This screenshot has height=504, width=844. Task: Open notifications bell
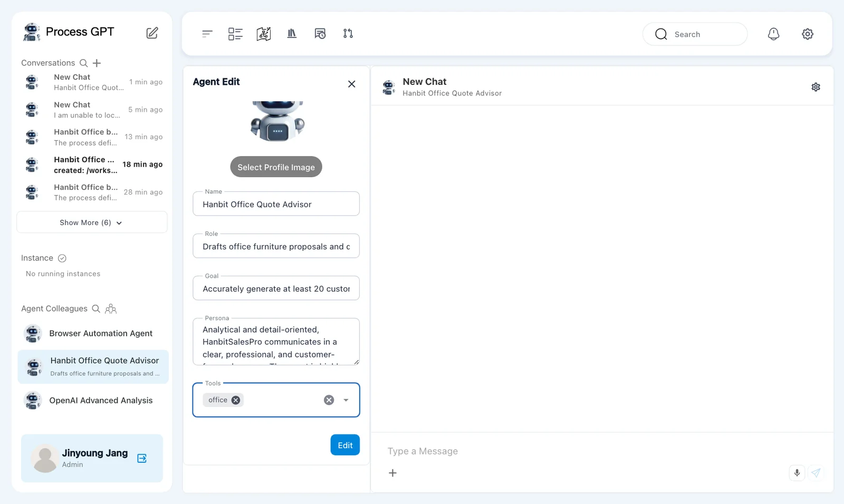773,34
